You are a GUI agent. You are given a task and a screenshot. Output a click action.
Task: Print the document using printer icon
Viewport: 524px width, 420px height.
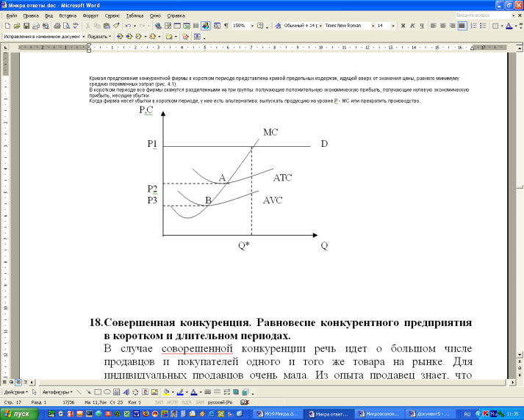57,26
